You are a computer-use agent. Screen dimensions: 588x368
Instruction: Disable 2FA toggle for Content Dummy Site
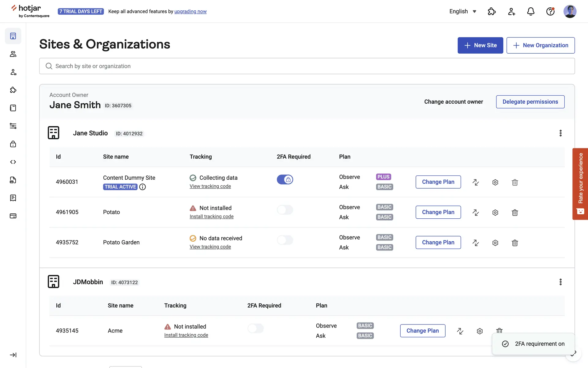[285, 179]
